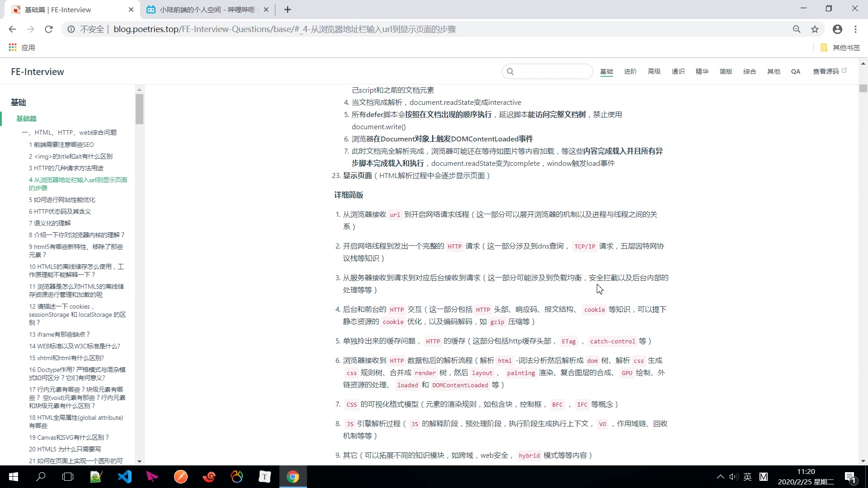This screenshot has height=488, width=868.
Task: Open sidebar item 8 浏览器内核的理解
Action: tap(77, 235)
